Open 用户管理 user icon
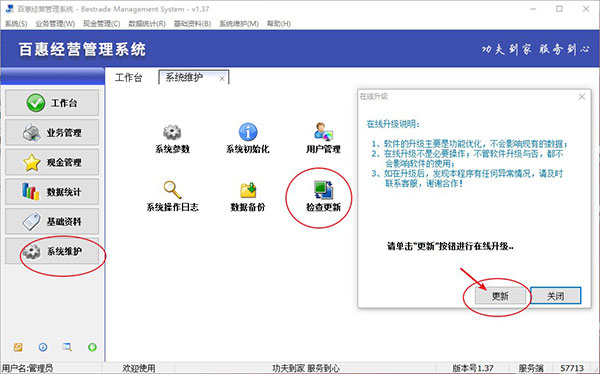 [x=323, y=132]
